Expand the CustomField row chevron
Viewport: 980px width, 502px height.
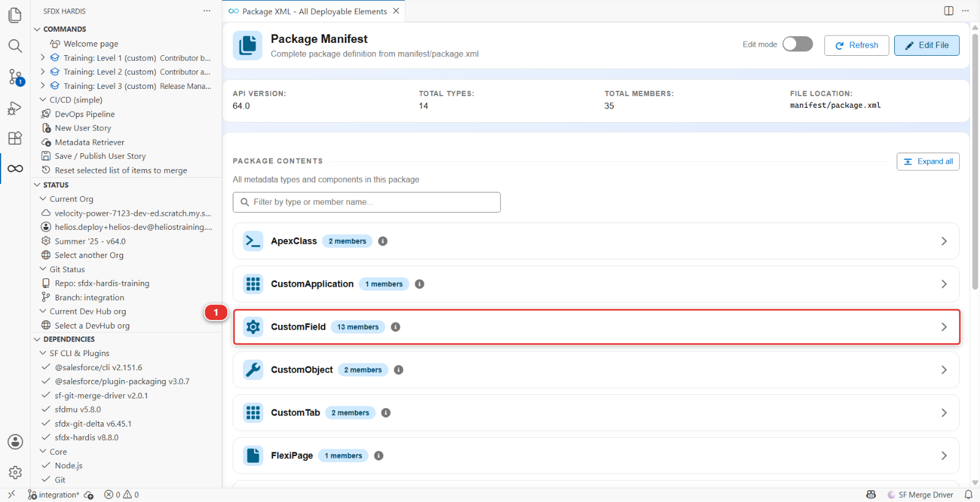pos(944,327)
